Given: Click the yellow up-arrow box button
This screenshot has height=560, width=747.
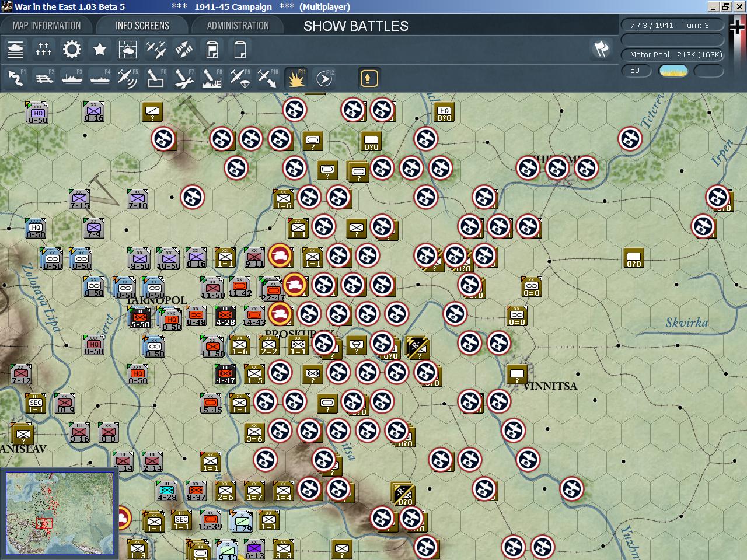Looking at the screenshot, I should 369,78.
